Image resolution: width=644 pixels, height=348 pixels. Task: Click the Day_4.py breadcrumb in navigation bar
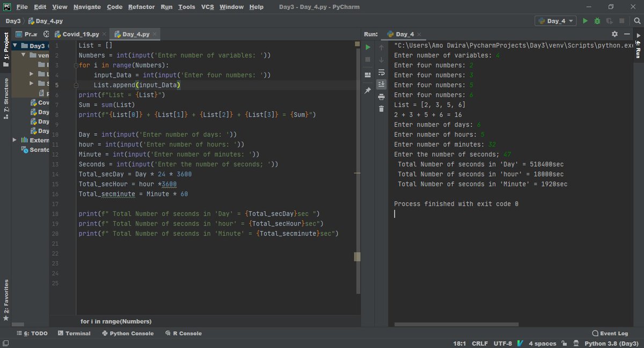tap(46, 21)
